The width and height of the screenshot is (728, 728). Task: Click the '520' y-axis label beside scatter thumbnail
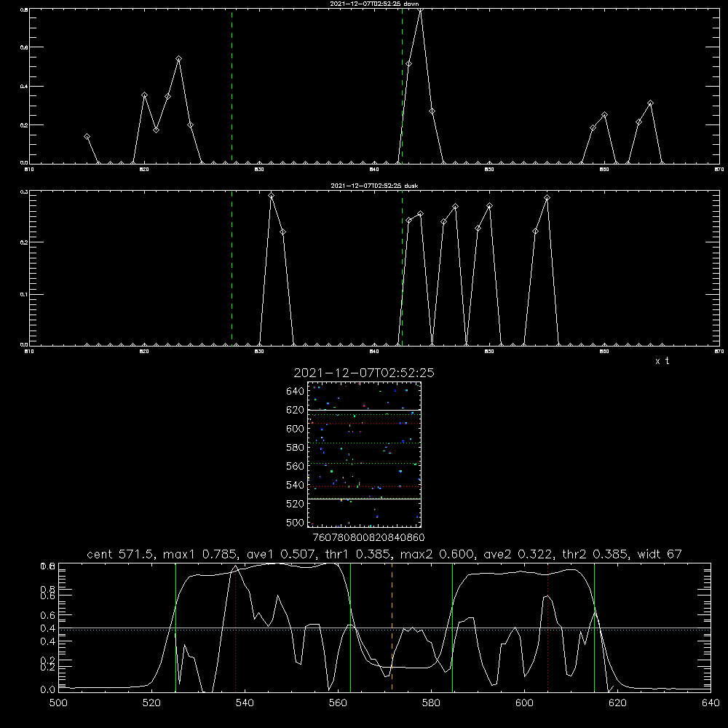pyautogui.click(x=296, y=504)
